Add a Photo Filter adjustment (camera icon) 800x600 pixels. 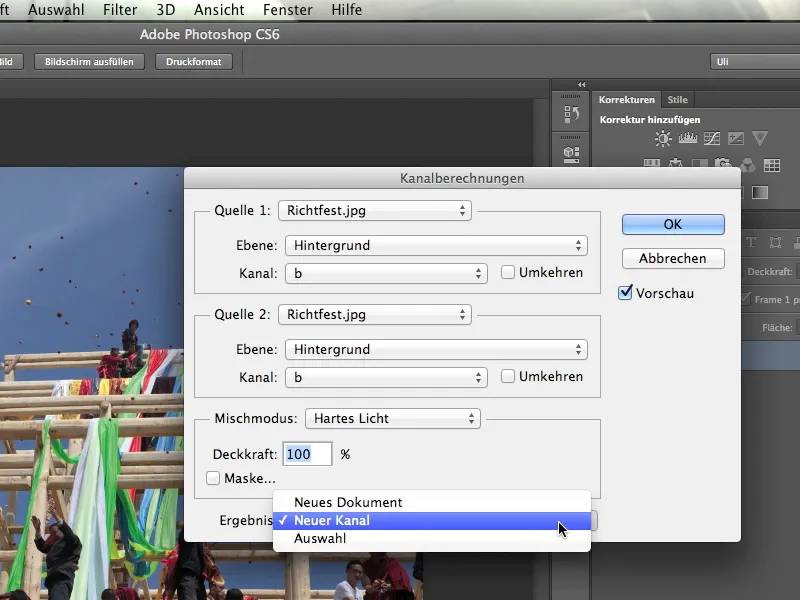pyautogui.click(x=723, y=164)
